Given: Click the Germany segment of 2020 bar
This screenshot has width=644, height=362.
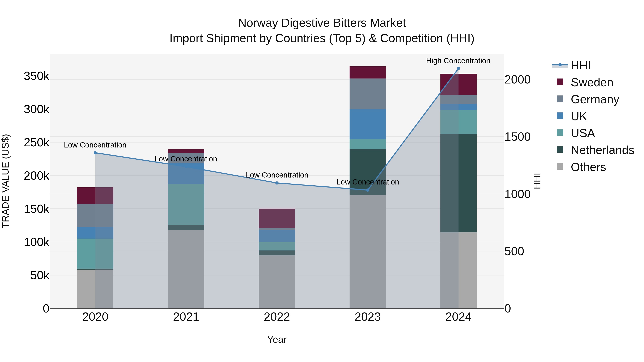Looking at the screenshot, I should click(95, 216).
